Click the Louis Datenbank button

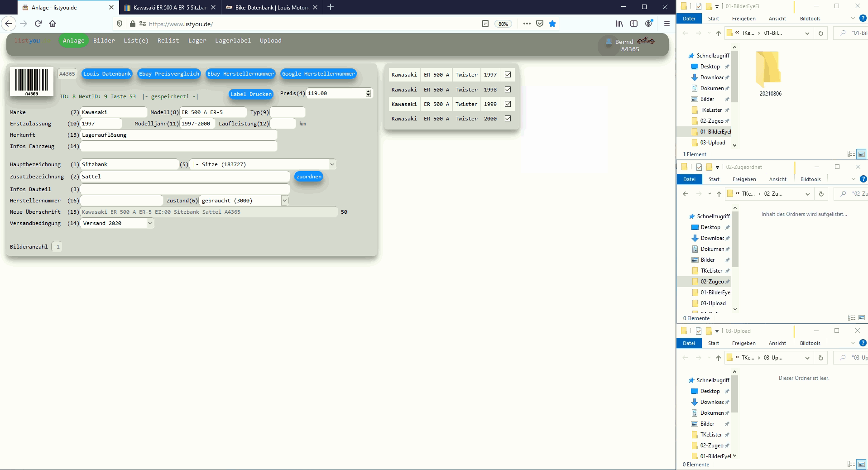click(107, 74)
